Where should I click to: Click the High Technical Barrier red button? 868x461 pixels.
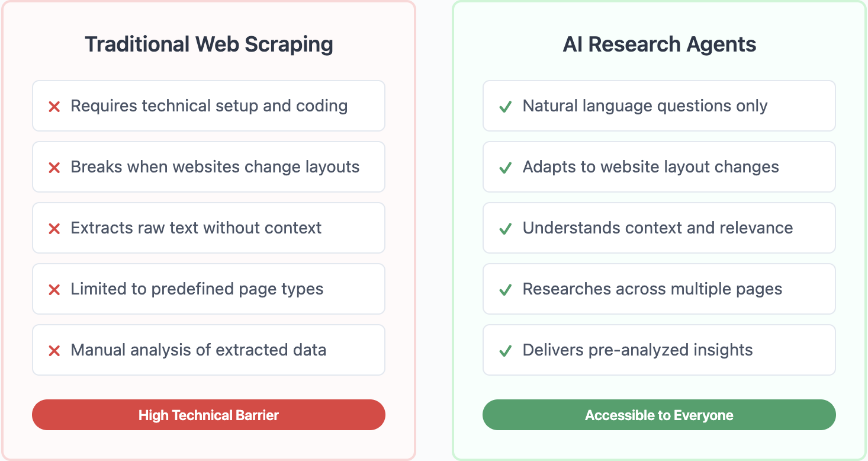[208, 415]
